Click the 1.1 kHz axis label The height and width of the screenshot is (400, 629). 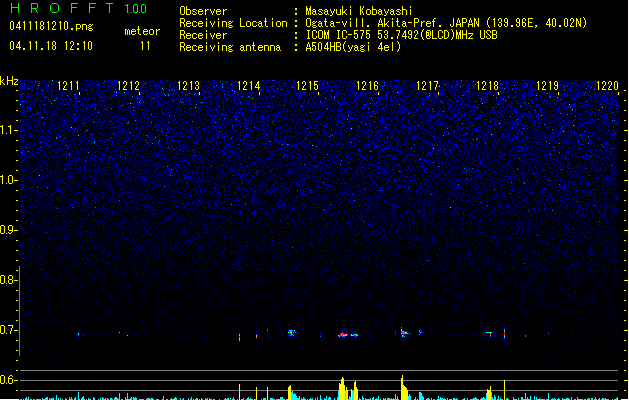pos(9,130)
